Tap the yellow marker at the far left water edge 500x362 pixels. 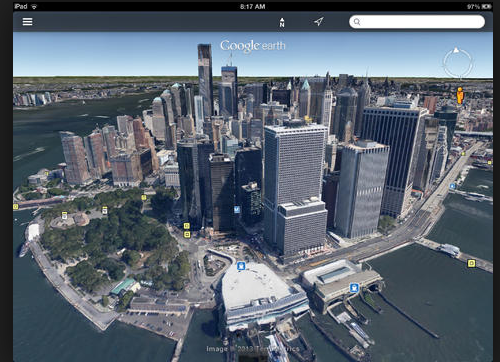click(x=16, y=207)
